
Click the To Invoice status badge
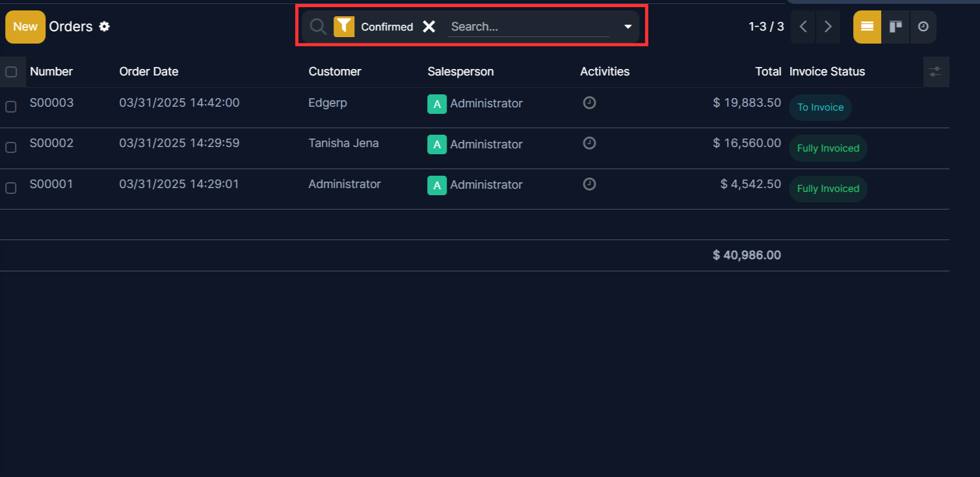coord(821,107)
